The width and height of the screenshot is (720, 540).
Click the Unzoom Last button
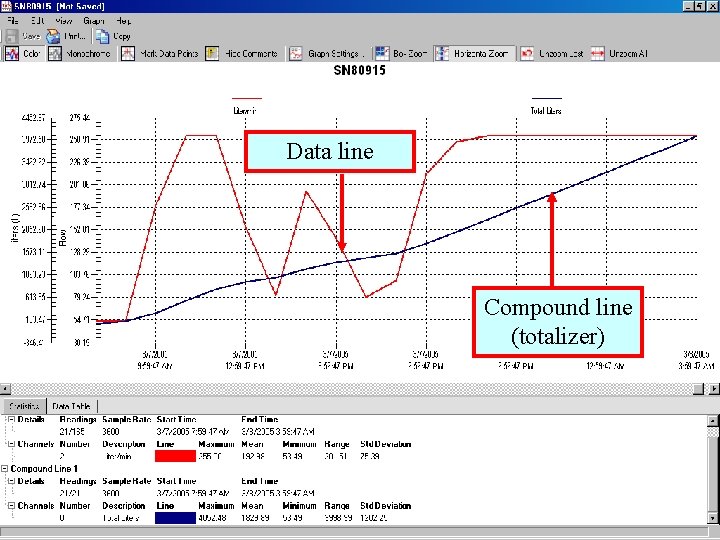tap(552, 54)
